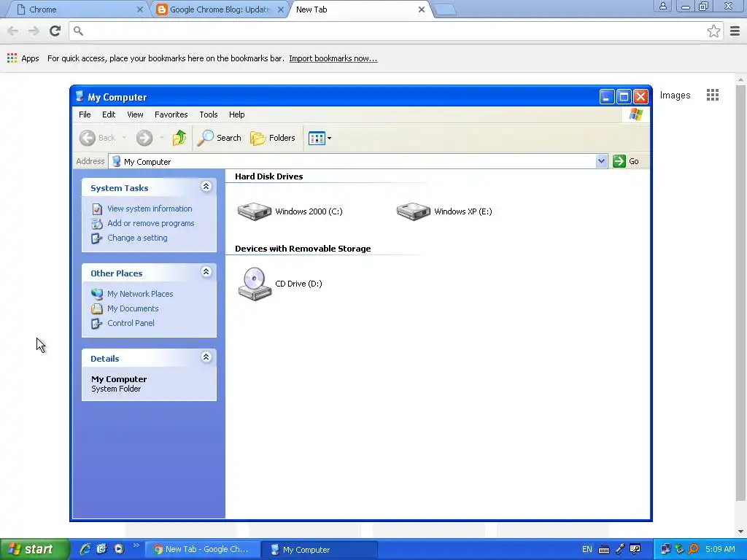The width and height of the screenshot is (747, 560).
Task: Open the Forward history dropdown arrow
Action: [x=161, y=138]
